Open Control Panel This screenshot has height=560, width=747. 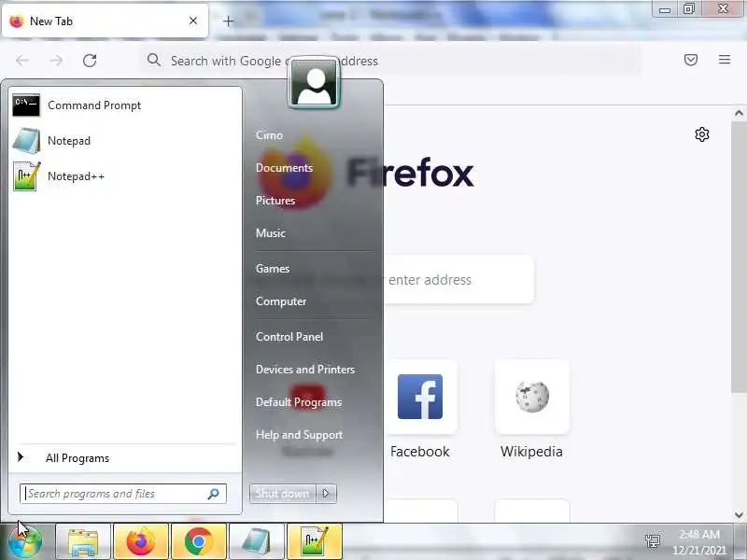pos(289,337)
